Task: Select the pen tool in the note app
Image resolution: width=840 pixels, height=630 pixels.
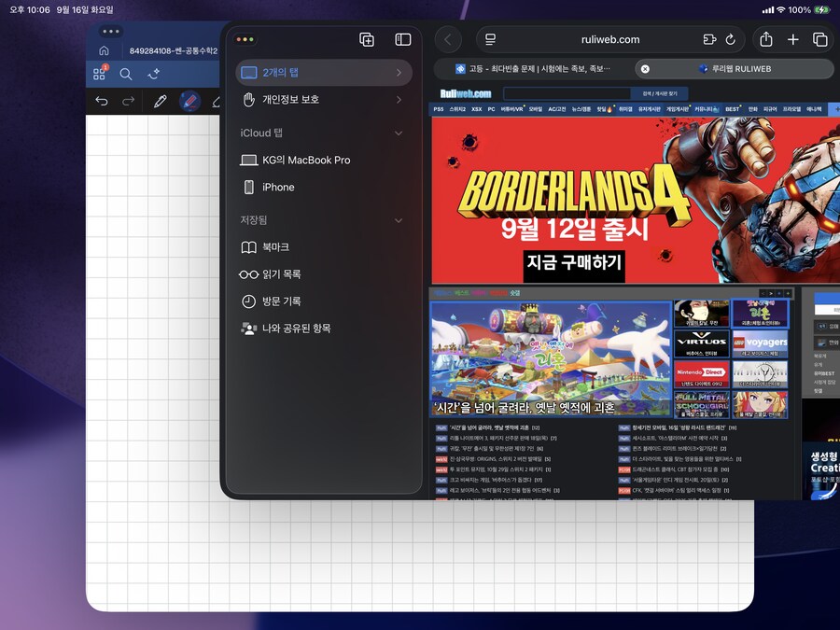Action: [160, 101]
